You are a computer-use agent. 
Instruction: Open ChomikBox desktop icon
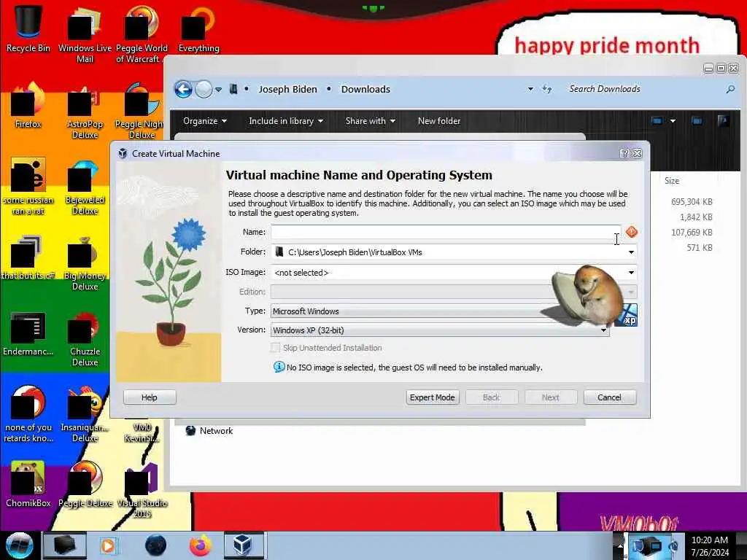tap(28, 484)
